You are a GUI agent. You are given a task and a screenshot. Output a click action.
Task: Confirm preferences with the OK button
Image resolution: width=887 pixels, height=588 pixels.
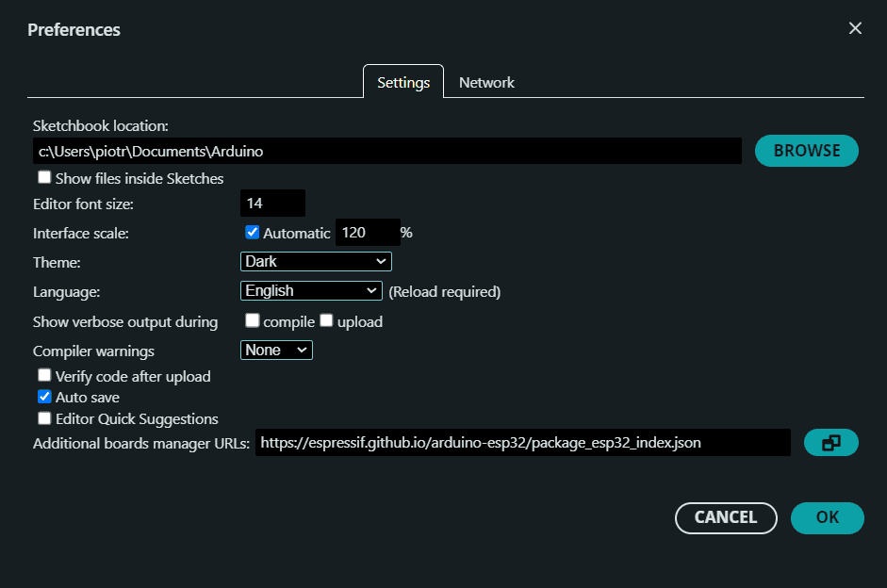click(827, 517)
